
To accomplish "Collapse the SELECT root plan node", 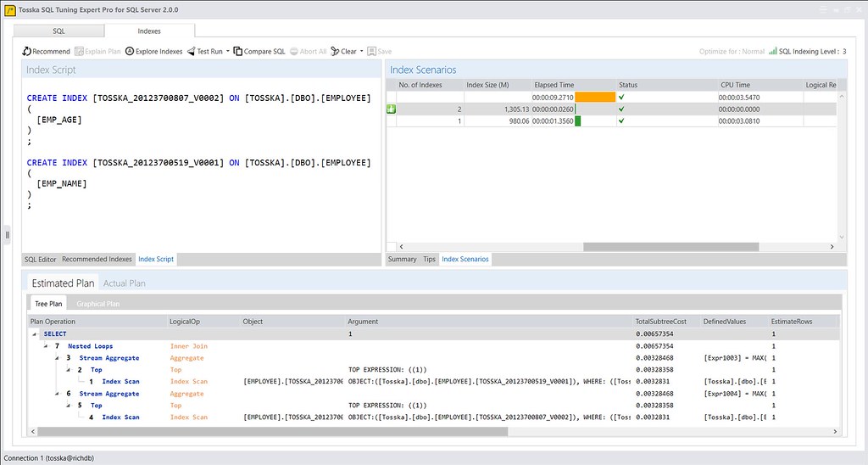I will (35, 334).
